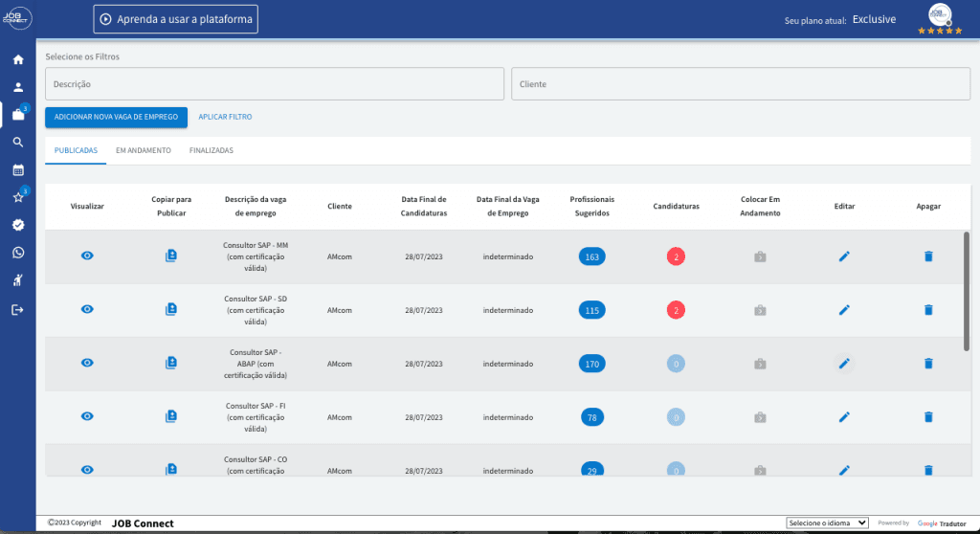Open the home icon in the sidebar
The image size is (980, 534).
[18, 59]
